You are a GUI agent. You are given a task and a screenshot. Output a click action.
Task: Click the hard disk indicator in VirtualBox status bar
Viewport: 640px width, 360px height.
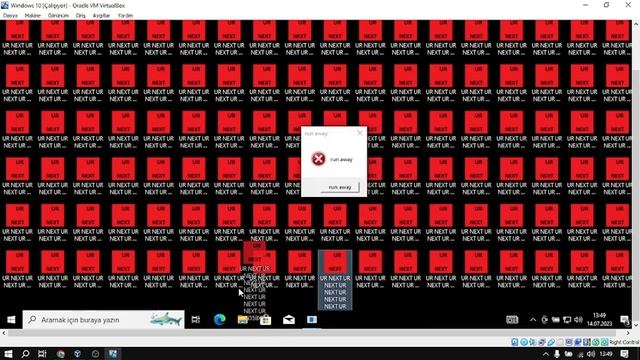click(x=515, y=342)
